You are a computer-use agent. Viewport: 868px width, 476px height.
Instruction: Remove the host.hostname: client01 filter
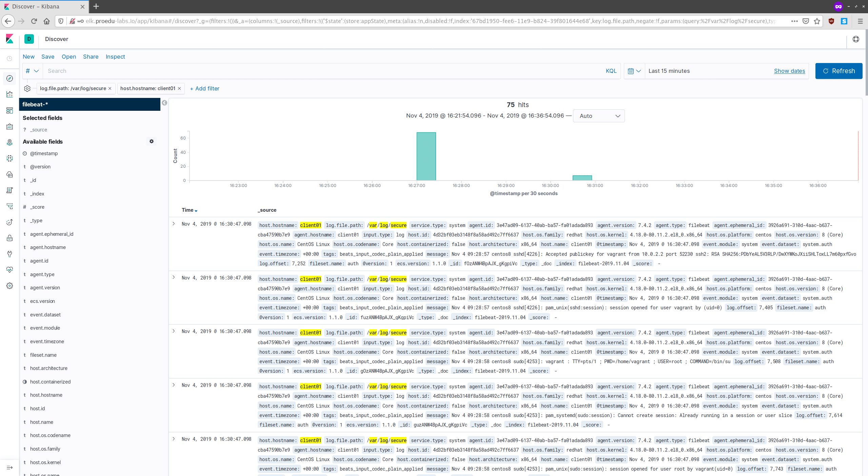coord(179,88)
